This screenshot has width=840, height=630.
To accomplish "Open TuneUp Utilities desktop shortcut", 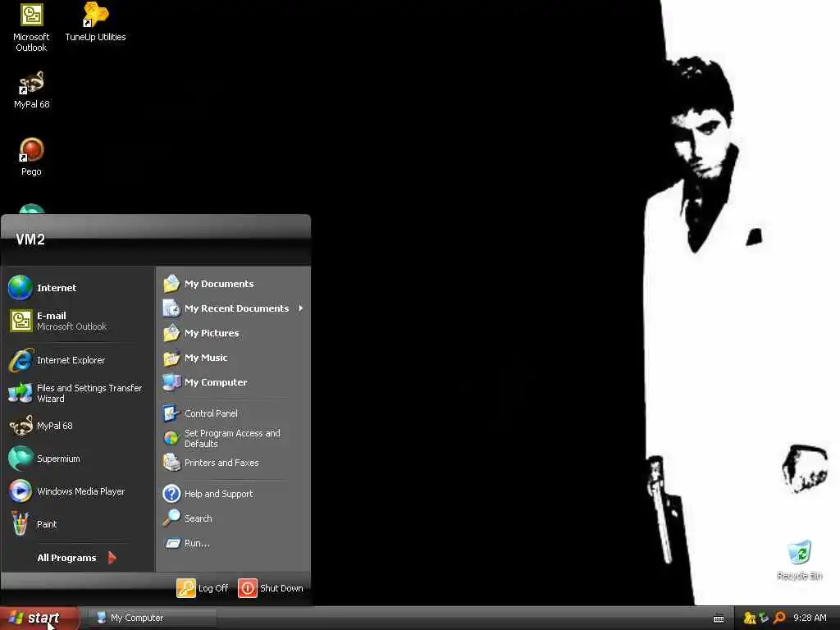I will (95, 22).
